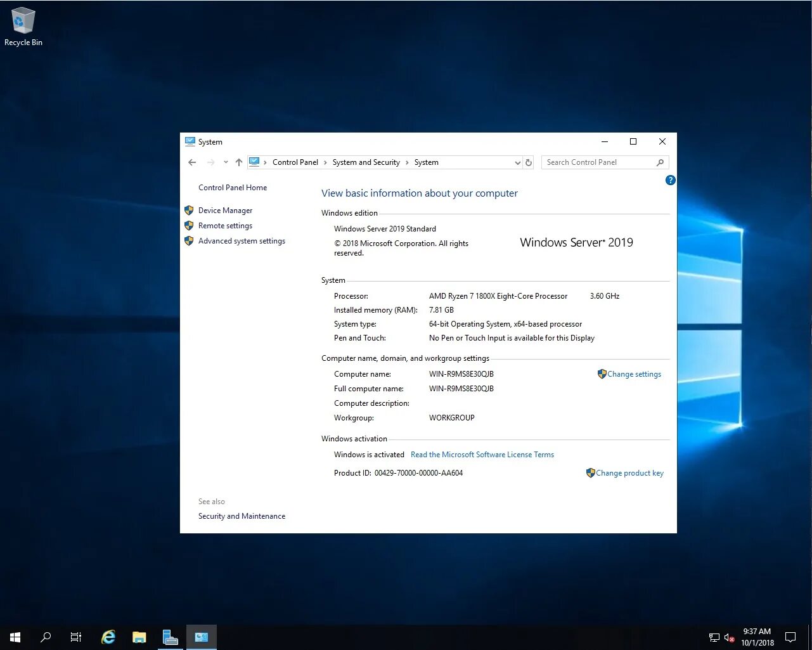The height and width of the screenshot is (650, 812).
Task: Launch Internet Explorer from taskbar
Action: [x=108, y=637]
